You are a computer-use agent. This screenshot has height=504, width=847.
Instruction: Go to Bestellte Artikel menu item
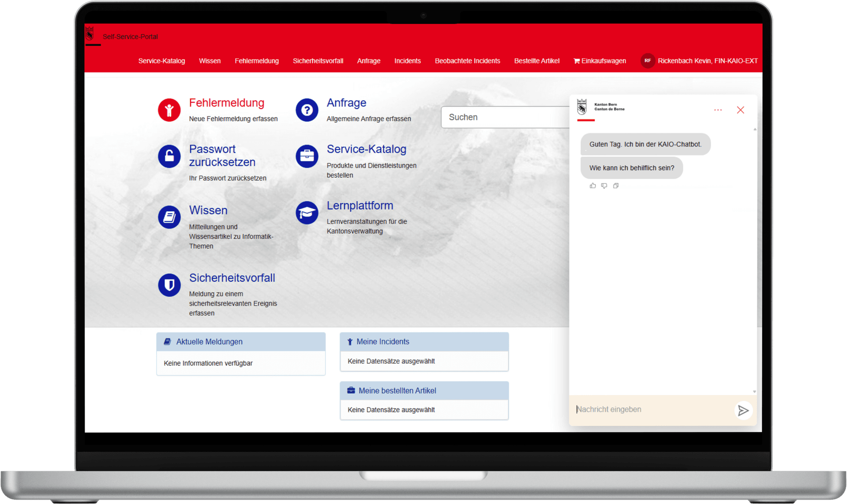pyautogui.click(x=536, y=61)
